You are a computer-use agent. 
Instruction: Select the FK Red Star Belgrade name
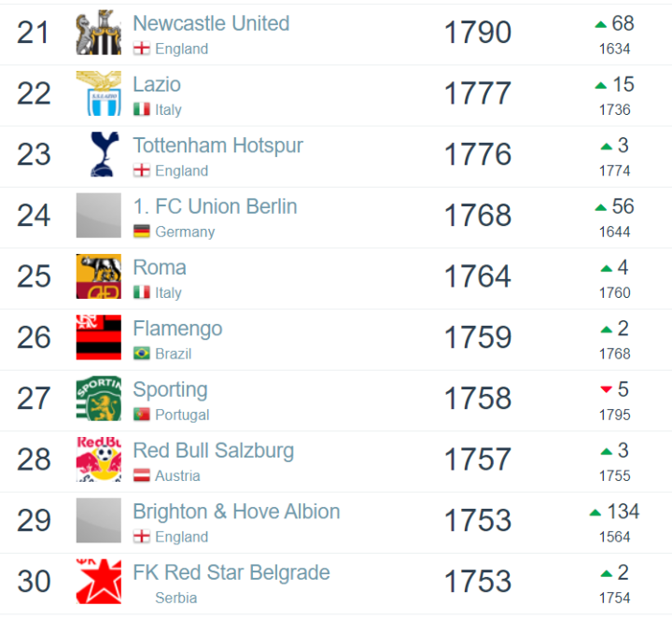click(231, 572)
